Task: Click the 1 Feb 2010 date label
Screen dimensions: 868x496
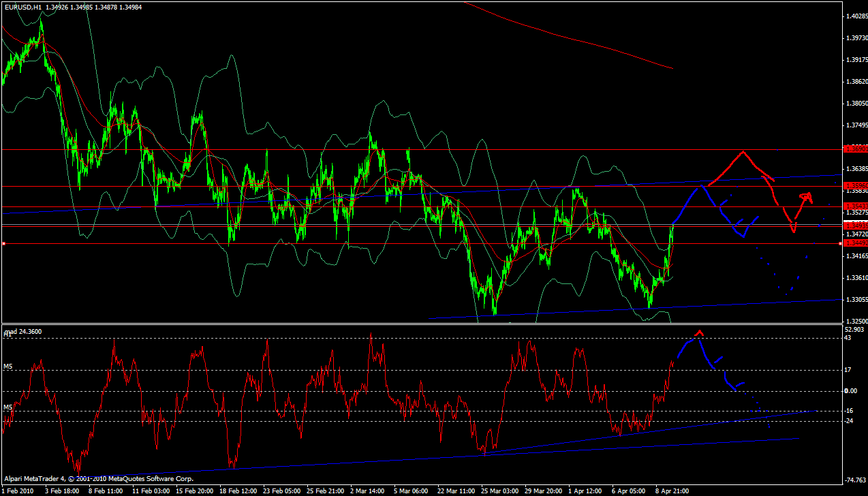Action: 17,491
